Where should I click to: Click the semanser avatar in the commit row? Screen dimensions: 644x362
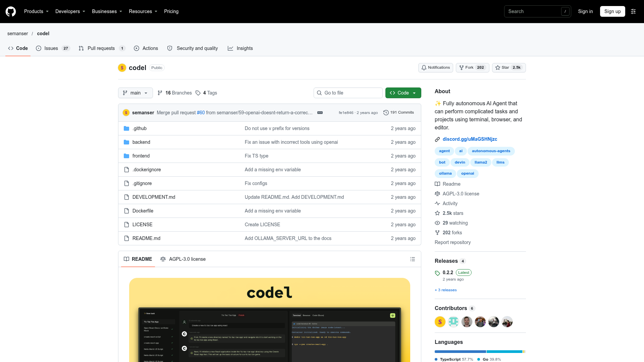click(126, 113)
